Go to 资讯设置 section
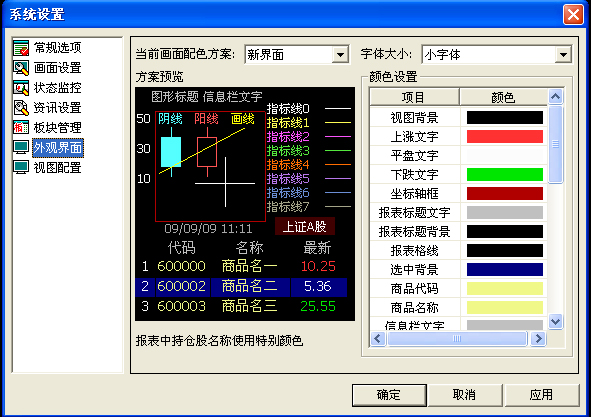Image resolution: width=591 pixels, height=417 pixels. pyautogui.click(x=57, y=108)
